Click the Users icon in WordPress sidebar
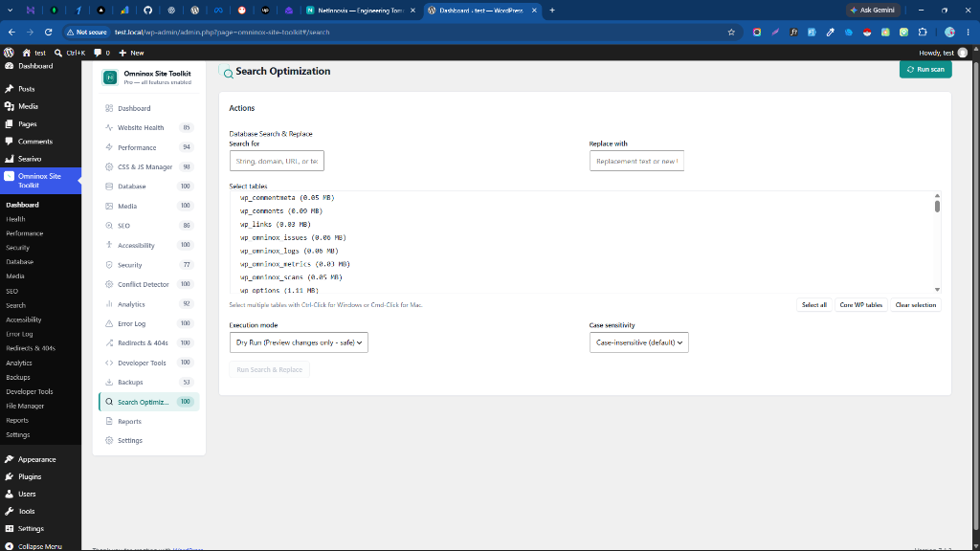Screen dimensions: 980x551 [x=10, y=494]
